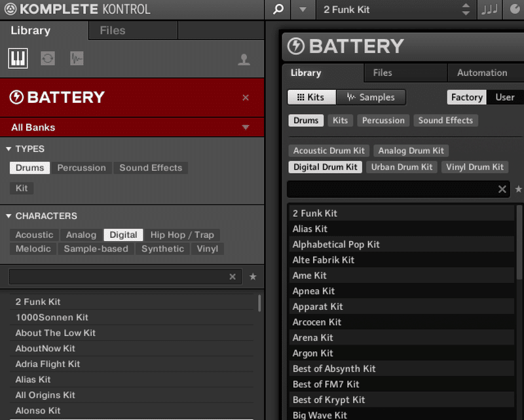Select About The Low Kit in Kontrol list

pos(132,333)
